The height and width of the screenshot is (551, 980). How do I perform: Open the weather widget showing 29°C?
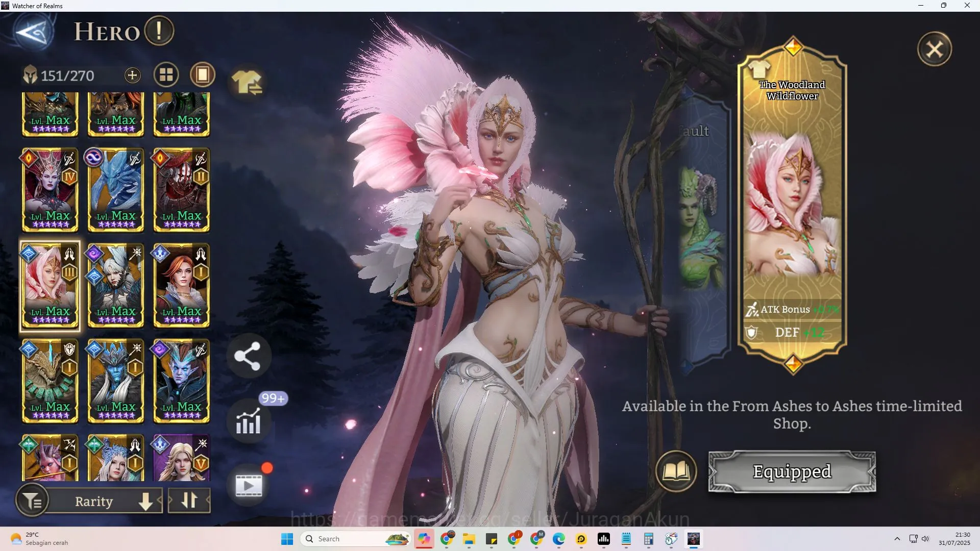(x=40, y=539)
